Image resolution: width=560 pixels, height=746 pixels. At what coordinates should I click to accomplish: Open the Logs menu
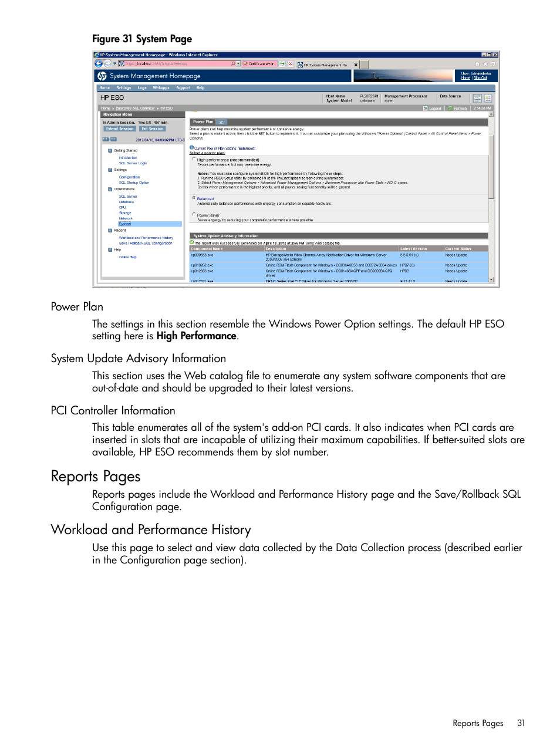click(x=142, y=87)
